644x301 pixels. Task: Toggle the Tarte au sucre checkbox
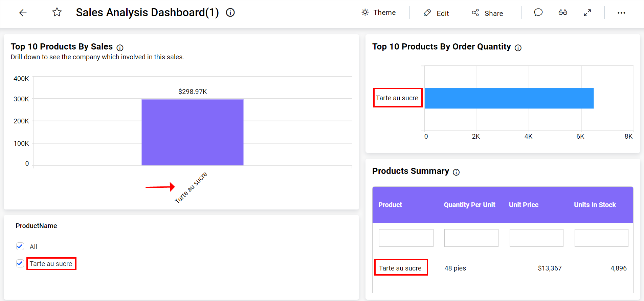[20, 263]
